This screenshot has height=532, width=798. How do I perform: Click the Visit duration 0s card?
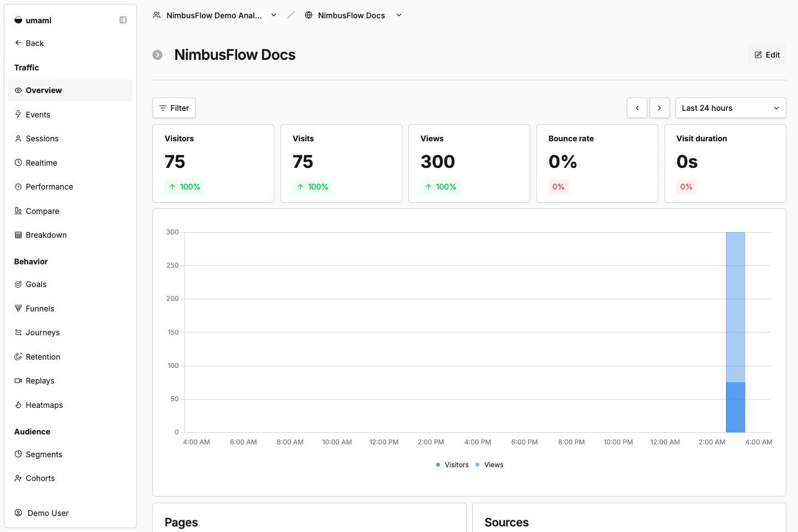pyautogui.click(x=725, y=163)
